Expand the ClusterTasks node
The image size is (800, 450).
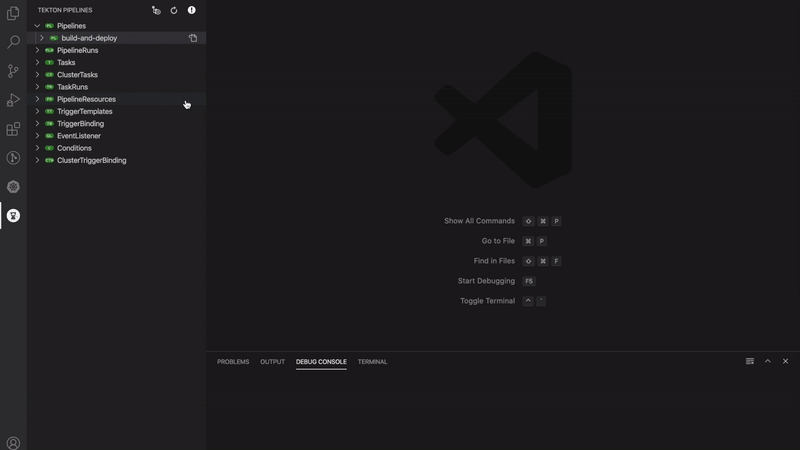pyautogui.click(x=37, y=74)
